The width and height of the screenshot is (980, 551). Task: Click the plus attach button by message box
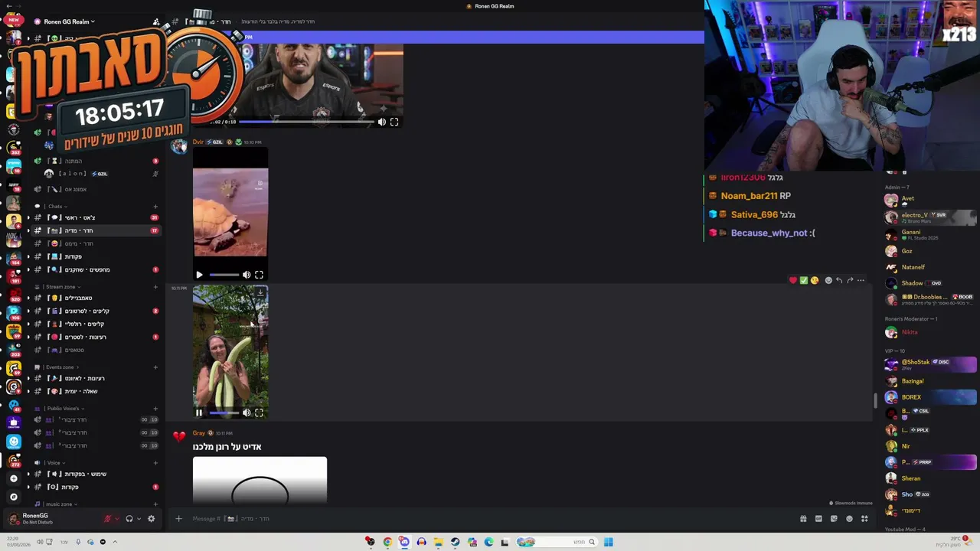(178, 519)
